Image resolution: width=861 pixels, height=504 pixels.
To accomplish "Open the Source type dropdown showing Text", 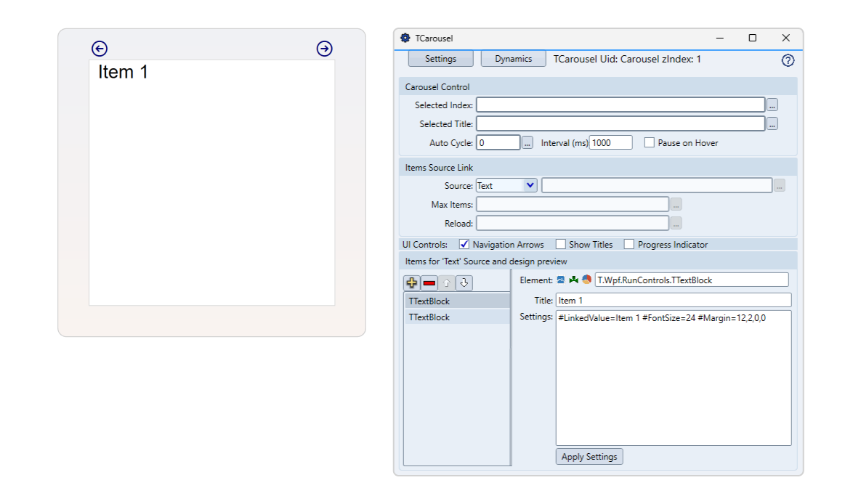I will [x=506, y=186].
